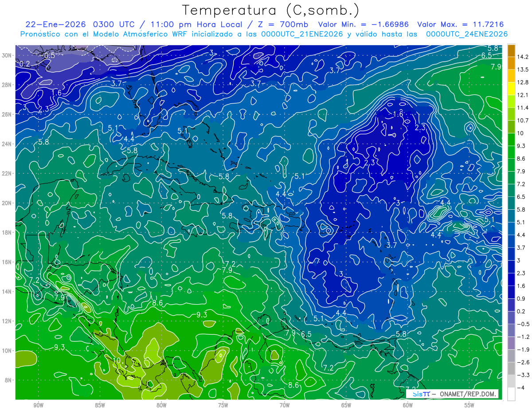532x411 pixels.
Task: Select the green legend swatch between 10 and 9.3
Action: coord(511,139)
